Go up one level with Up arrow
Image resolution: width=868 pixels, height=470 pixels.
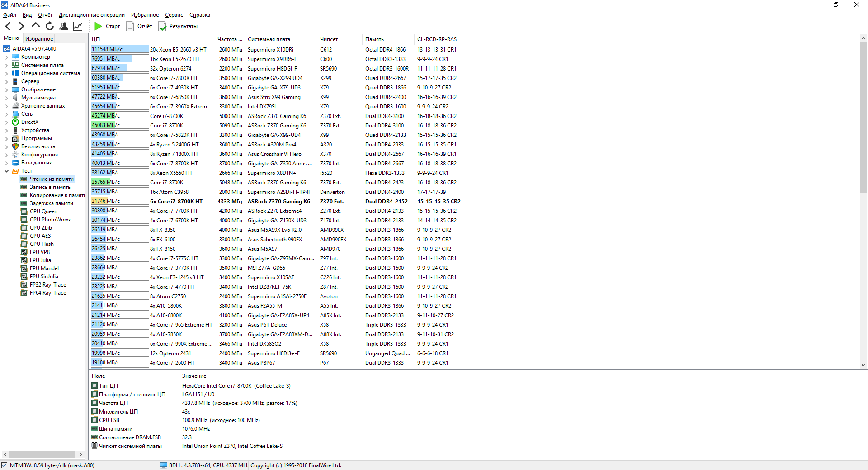[x=36, y=26]
